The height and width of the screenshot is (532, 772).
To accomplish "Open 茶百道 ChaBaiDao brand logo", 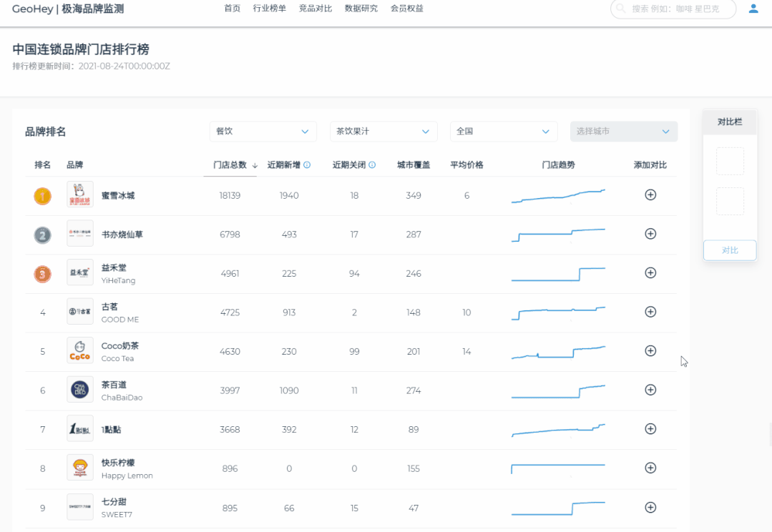I will pos(79,389).
